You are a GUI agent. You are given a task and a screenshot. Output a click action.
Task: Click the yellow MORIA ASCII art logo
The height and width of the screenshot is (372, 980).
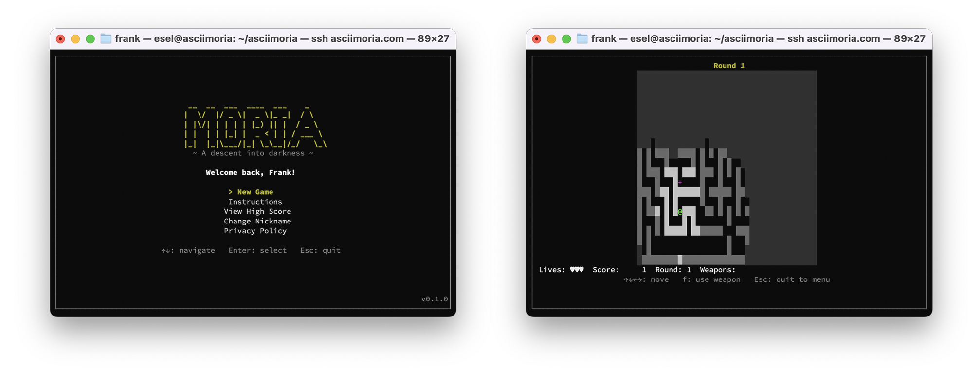point(255,128)
